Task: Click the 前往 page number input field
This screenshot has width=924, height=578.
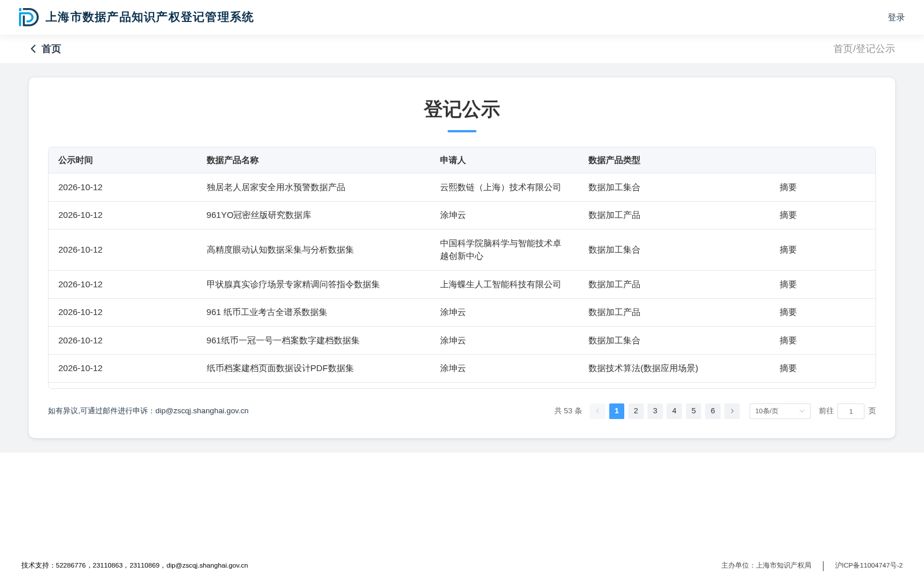Action: pos(851,411)
